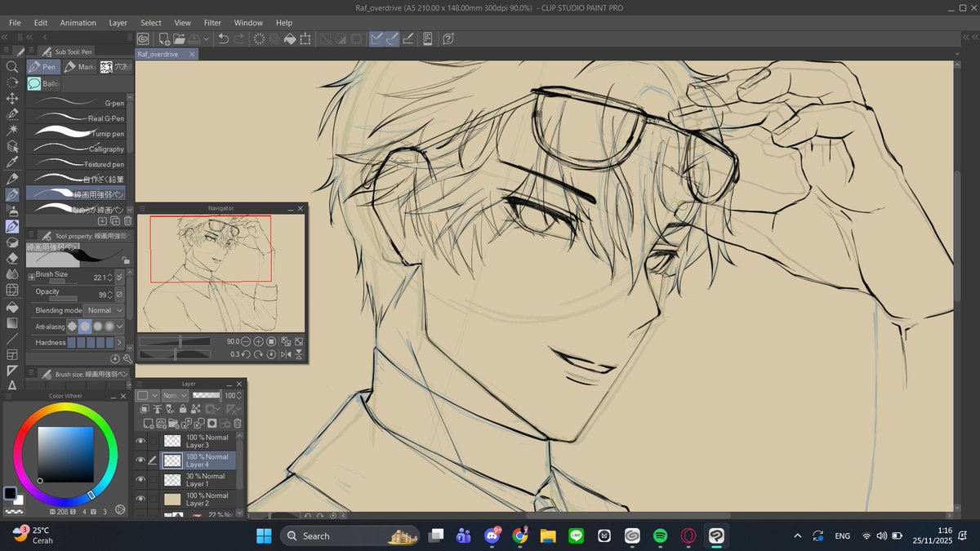Image resolution: width=980 pixels, height=551 pixels.
Task: Click the Fill command bar icon
Action: [289, 38]
